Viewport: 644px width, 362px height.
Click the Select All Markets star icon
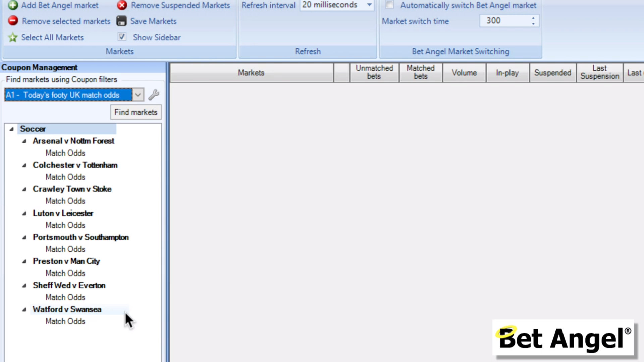coord(12,37)
